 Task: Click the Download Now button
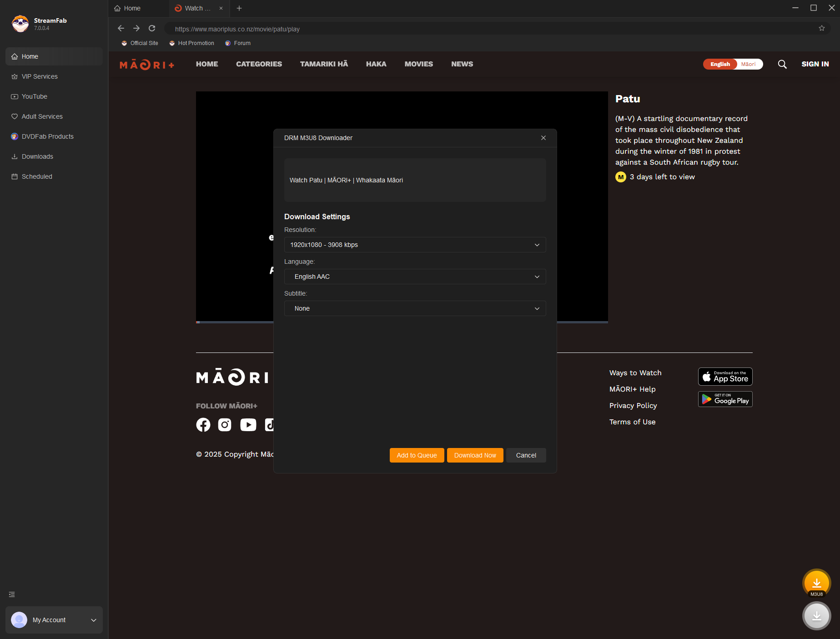(475, 455)
